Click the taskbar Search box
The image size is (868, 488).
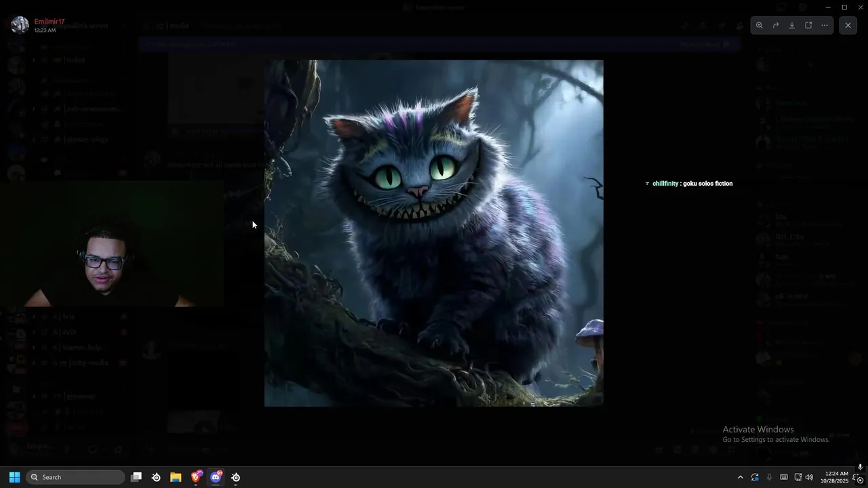click(76, 477)
